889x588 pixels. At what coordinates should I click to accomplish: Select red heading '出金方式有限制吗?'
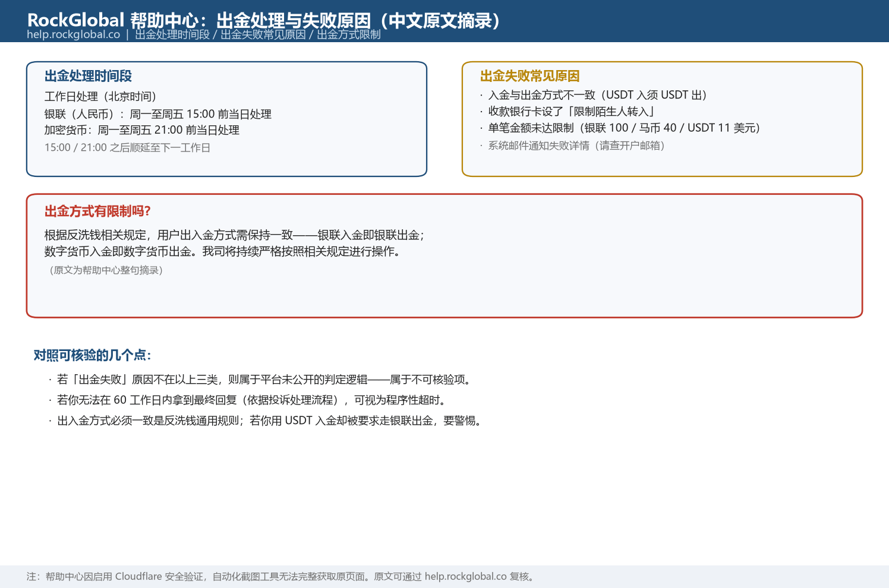tap(98, 211)
